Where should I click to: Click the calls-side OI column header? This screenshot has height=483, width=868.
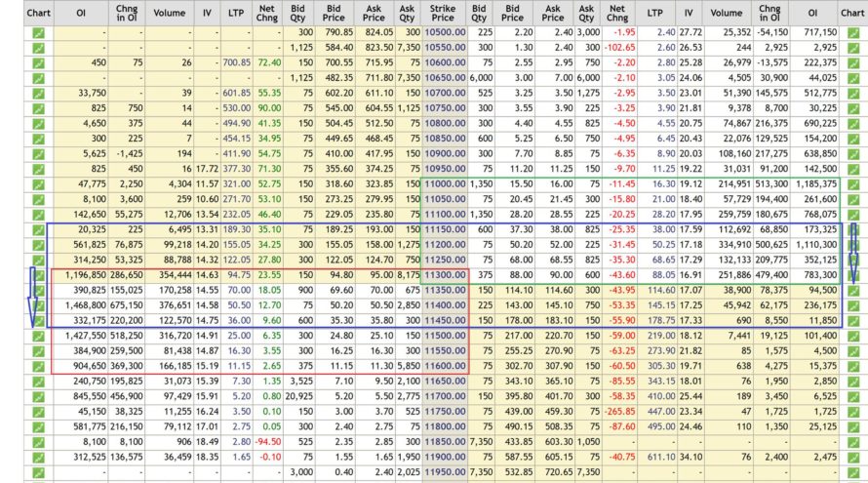[x=81, y=13]
